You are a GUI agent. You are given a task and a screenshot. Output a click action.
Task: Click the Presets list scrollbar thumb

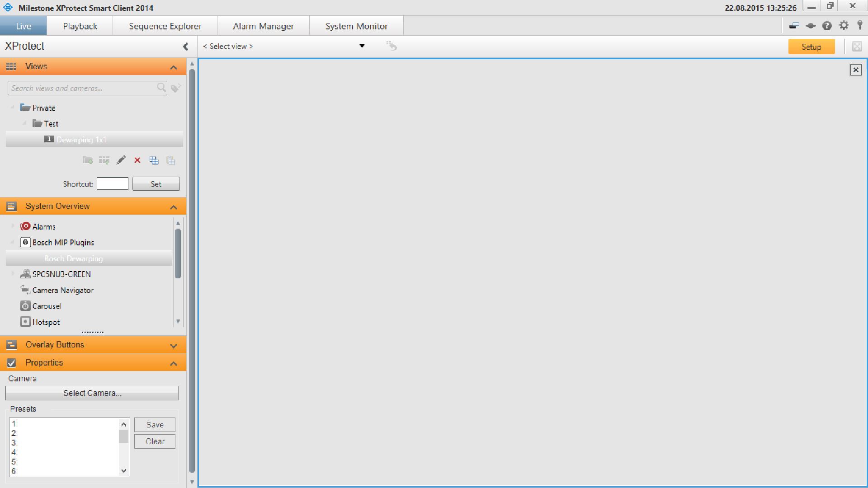click(x=123, y=436)
